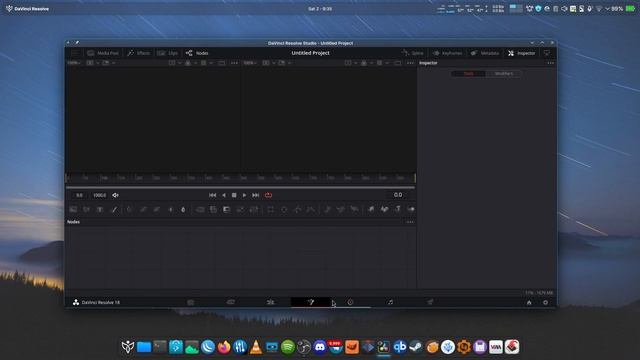This screenshot has height=360, width=640.
Task: Click the render end field showing 1000.0
Action: 100,195
